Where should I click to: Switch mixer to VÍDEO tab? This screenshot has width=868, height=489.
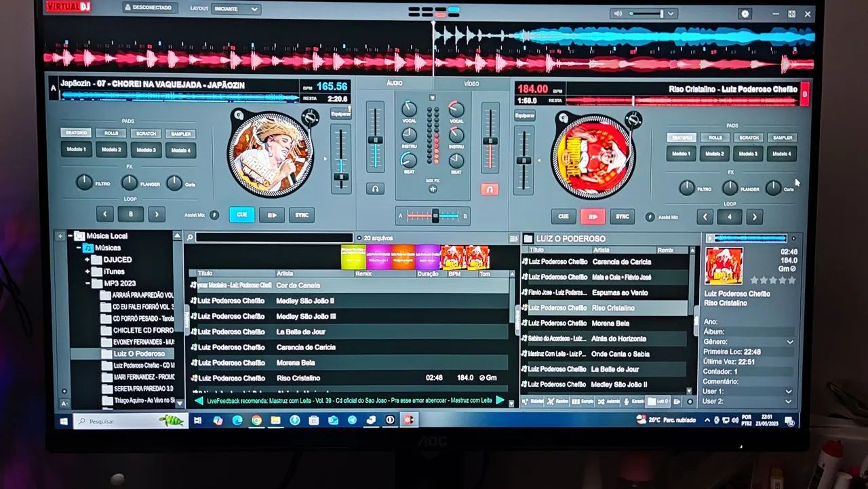471,83
